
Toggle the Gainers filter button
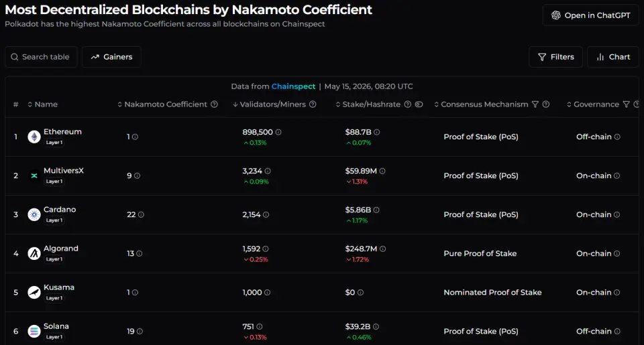[112, 57]
